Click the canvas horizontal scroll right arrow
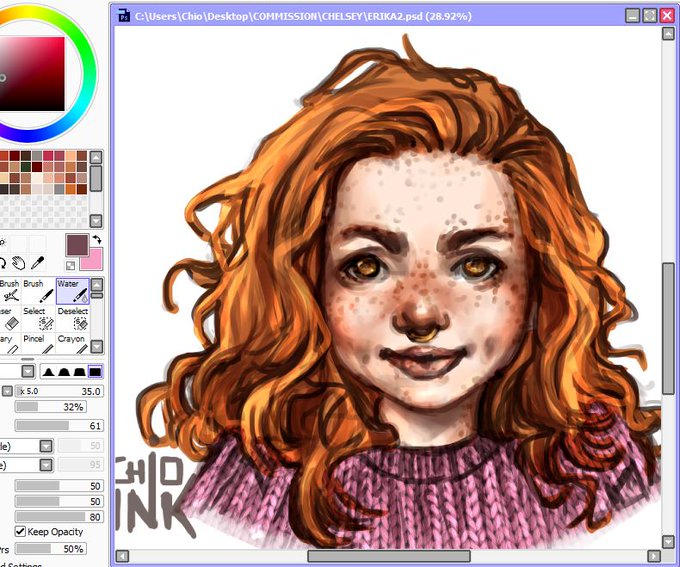Screen dimensions: 680x567 tap(654, 556)
